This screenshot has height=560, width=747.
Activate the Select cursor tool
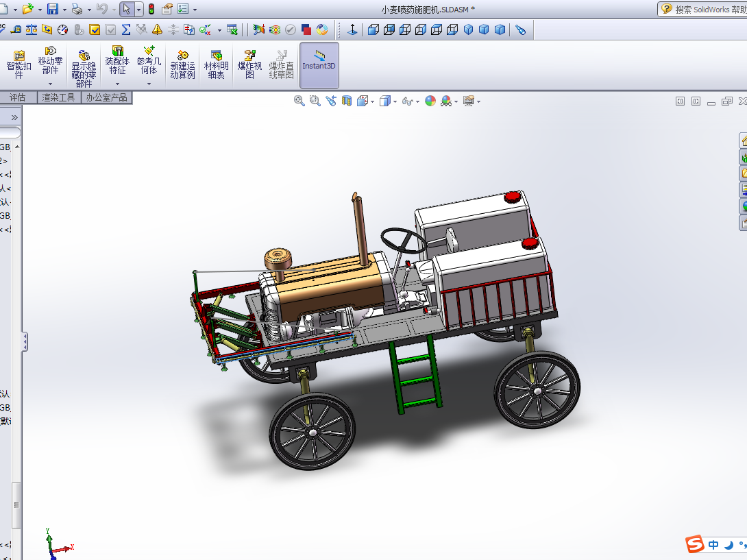pos(126,9)
